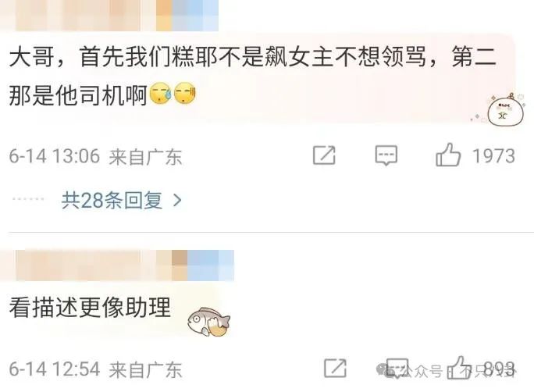Tap the dotted line before 共28条回复
The height and width of the screenshot is (392, 534).
tap(28, 199)
